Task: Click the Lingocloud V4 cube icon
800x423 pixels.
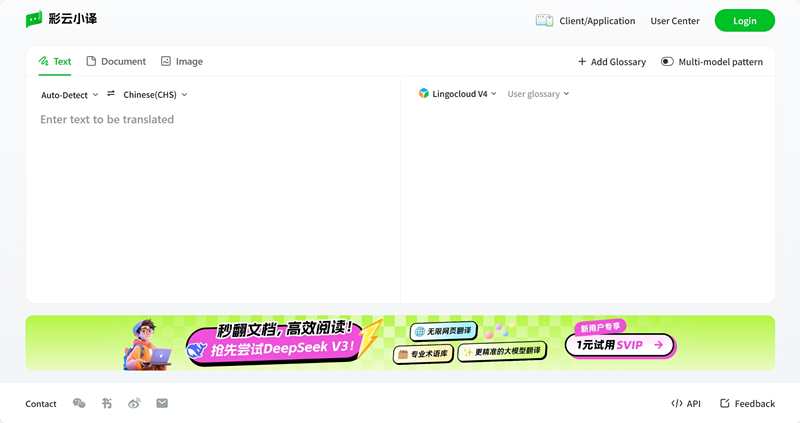Action: click(x=423, y=93)
